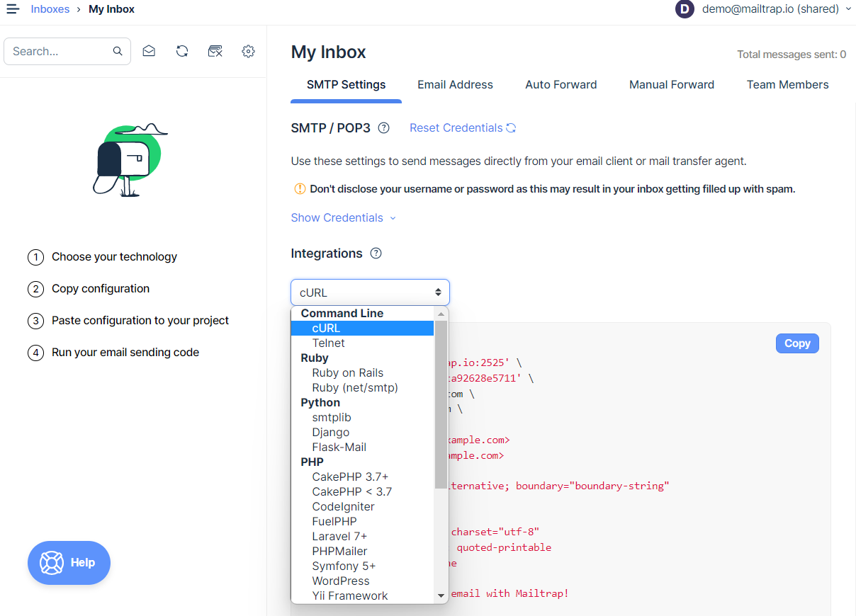Click the reset credentials circular arrows icon
Viewport: 856px width, 616px height.
511,128
